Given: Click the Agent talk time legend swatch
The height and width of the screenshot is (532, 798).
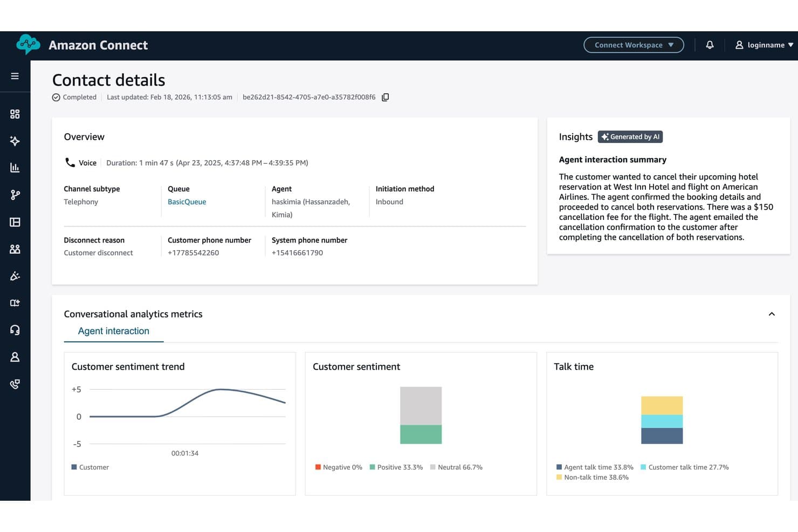Looking at the screenshot, I should click(559, 467).
